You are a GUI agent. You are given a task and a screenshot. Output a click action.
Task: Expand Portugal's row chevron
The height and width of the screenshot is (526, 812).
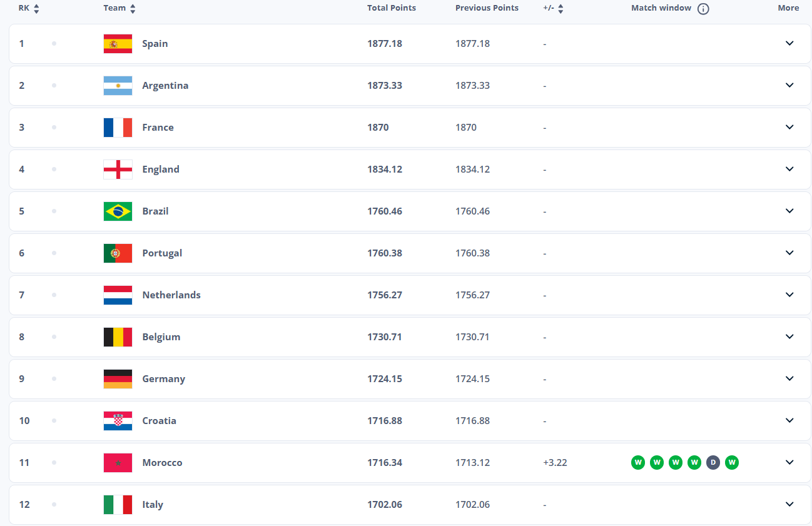click(789, 253)
